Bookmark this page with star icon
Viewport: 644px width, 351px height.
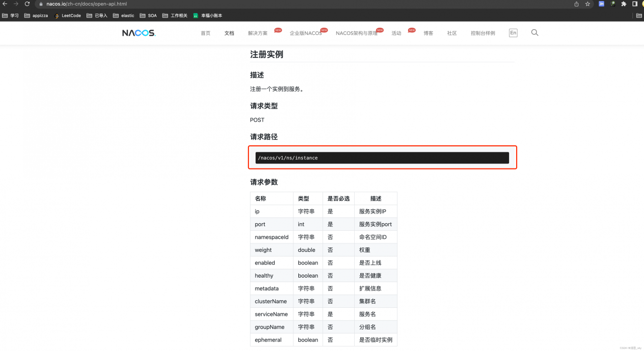587,4
